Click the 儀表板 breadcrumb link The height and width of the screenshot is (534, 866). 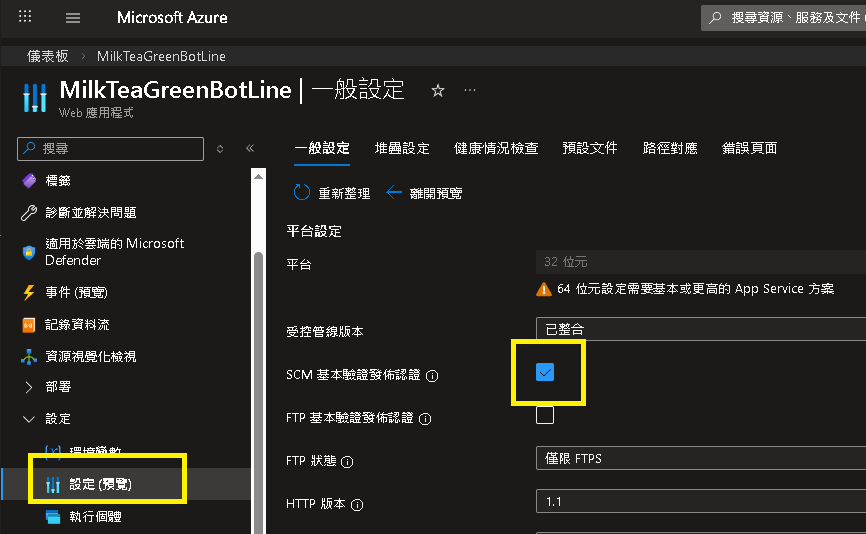pos(46,56)
